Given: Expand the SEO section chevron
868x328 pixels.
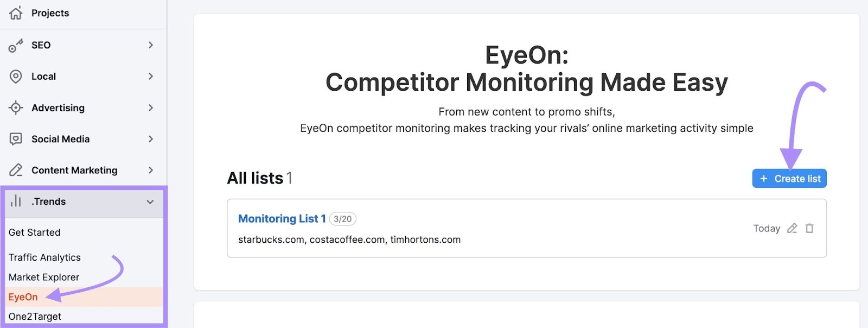Looking at the screenshot, I should [x=150, y=45].
